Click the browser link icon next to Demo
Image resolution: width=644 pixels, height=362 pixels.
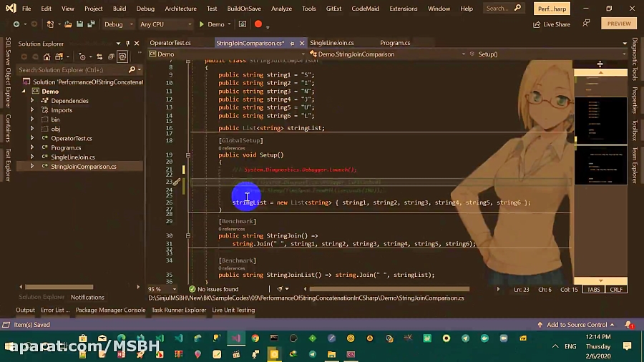[x=243, y=24]
